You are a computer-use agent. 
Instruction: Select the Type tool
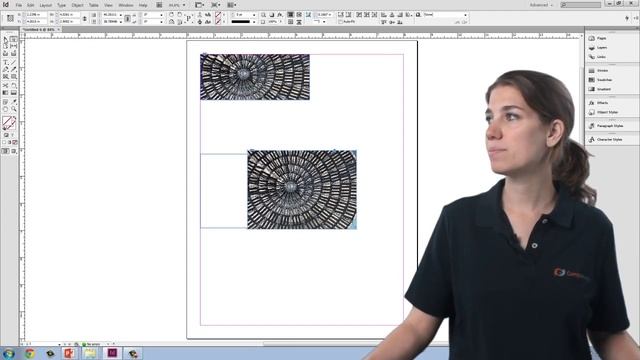[x=5, y=62]
